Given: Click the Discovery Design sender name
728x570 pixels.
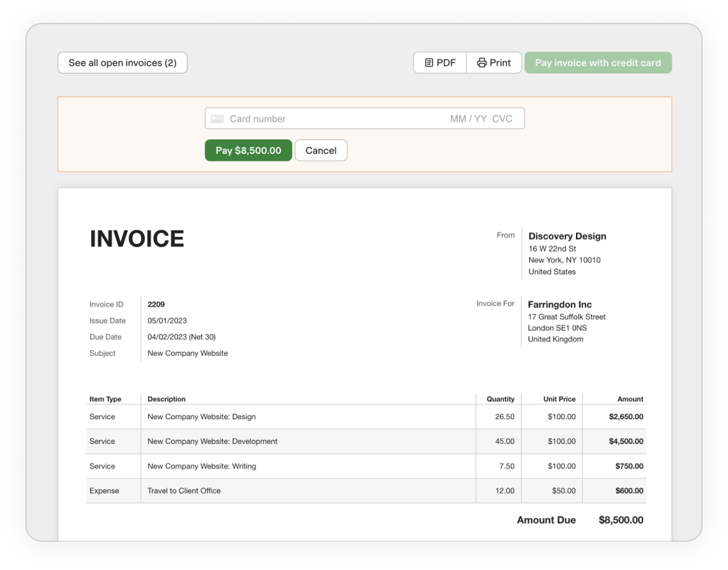Looking at the screenshot, I should [566, 236].
